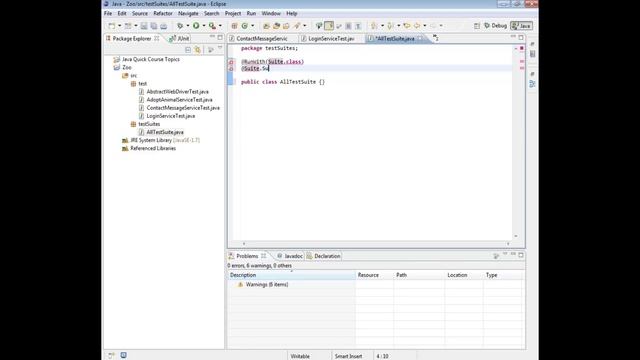Click the error marker beside @Suite line
The image size is (640, 360).
click(x=231, y=69)
